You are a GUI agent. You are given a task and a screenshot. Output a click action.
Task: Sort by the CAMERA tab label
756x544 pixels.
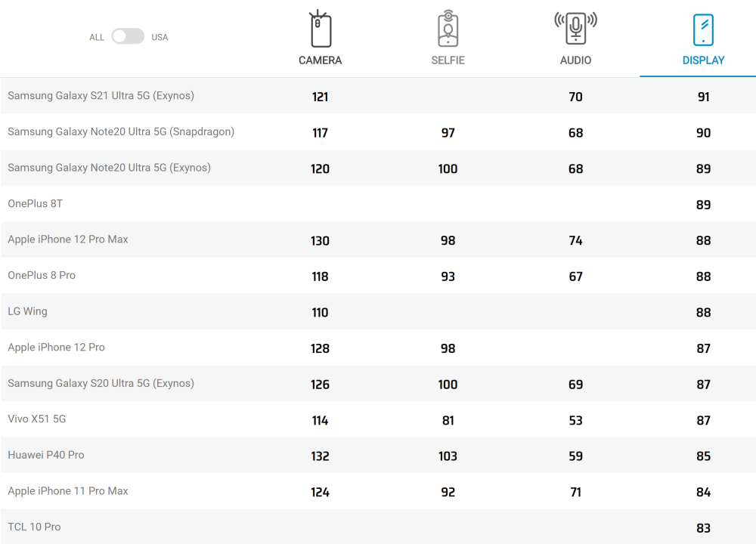pyautogui.click(x=320, y=60)
